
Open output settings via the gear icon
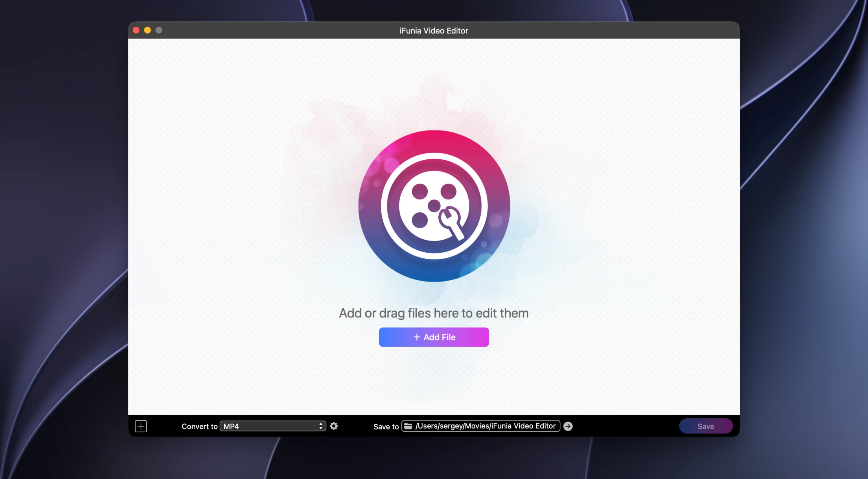click(334, 426)
